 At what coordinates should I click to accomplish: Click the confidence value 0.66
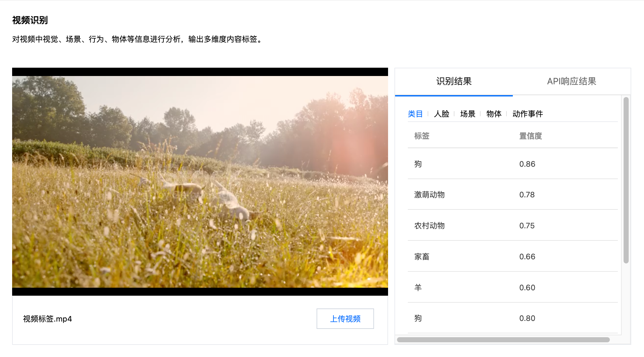527,257
